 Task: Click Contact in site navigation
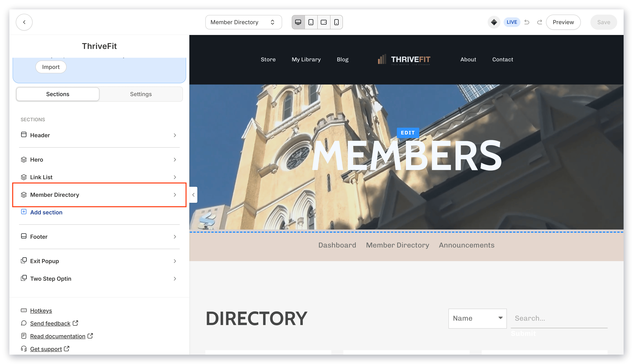point(502,60)
